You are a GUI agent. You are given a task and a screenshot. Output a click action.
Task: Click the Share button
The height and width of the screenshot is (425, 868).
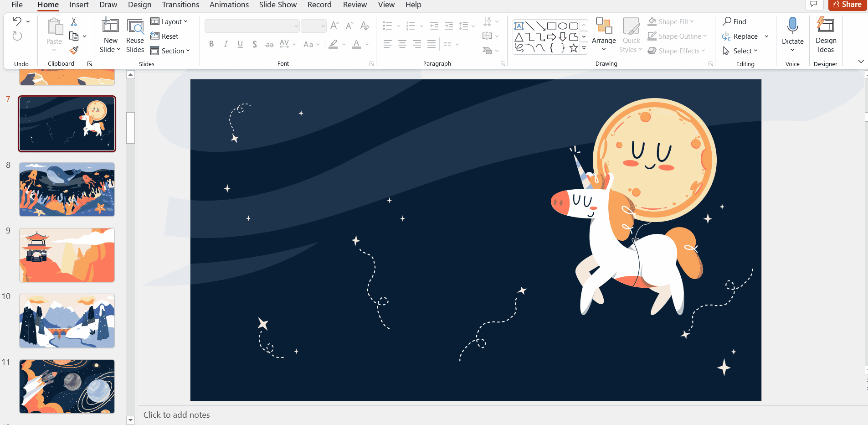[847, 5]
